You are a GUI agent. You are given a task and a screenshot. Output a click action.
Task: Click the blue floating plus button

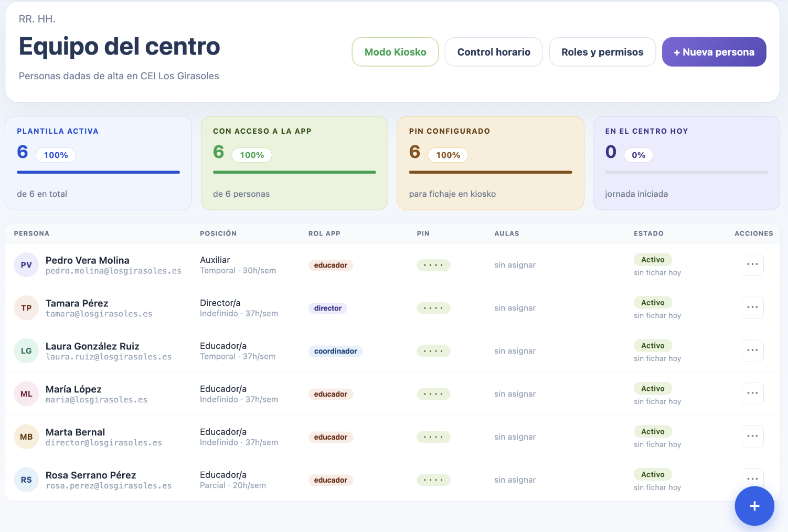tap(754, 506)
